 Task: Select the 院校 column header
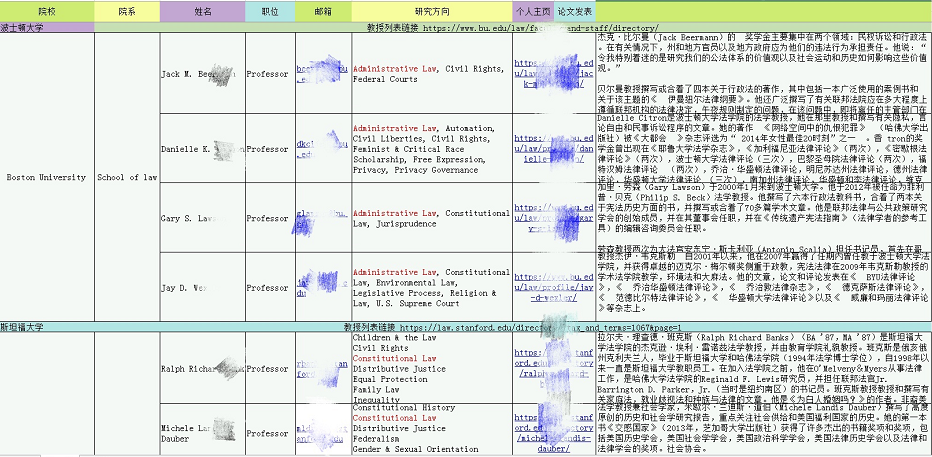pos(47,11)
